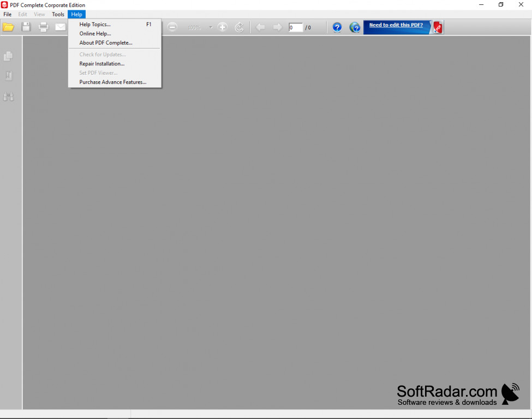Click the Need to edit this PDF link
532x419 pixels.
click(x=397, y=25)
